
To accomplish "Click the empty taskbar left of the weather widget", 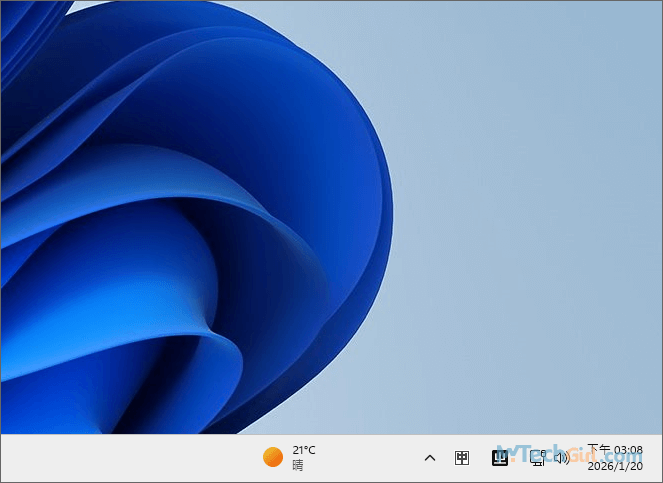I will (x=120, y=458).
